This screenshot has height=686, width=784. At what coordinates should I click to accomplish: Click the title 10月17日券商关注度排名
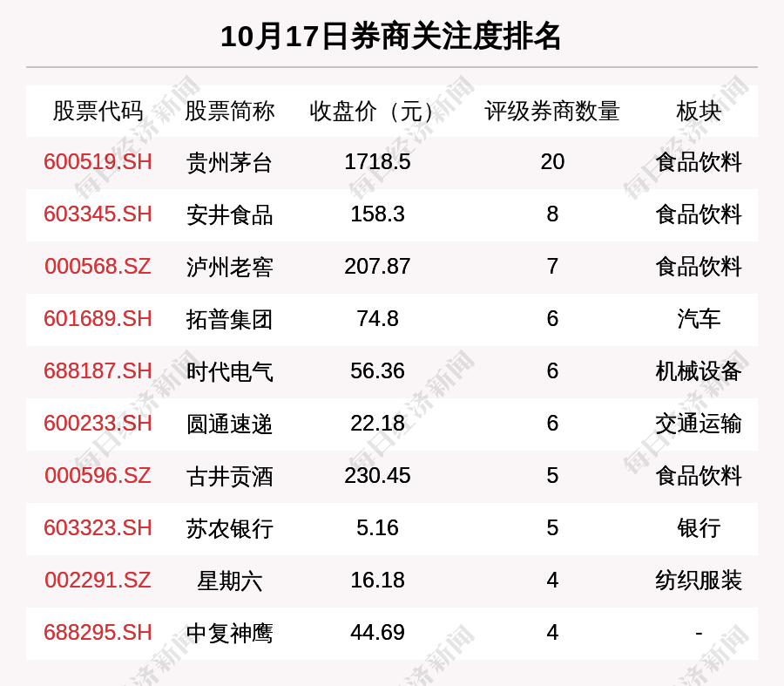390,37
